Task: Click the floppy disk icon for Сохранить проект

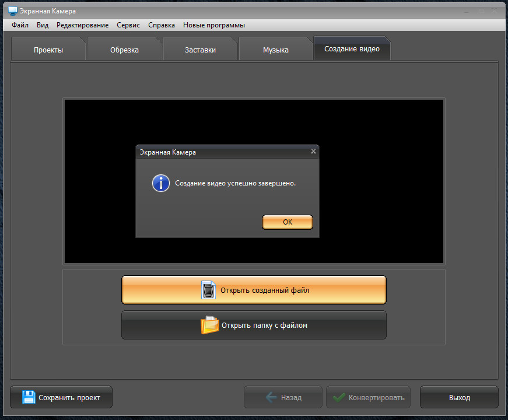Action: 29,397
